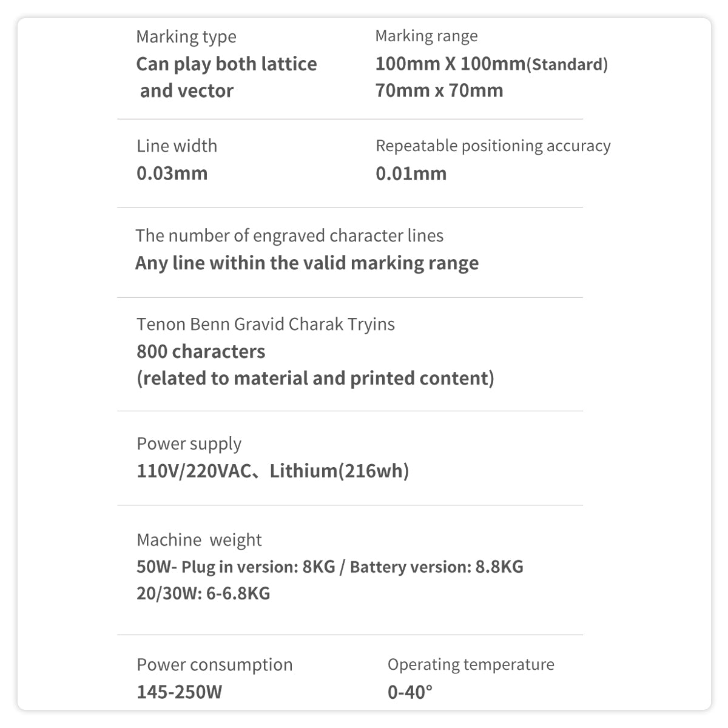Click the '20/30W: 6-6.8KG' weight line

pyautogui.click(x=203, y=593)
